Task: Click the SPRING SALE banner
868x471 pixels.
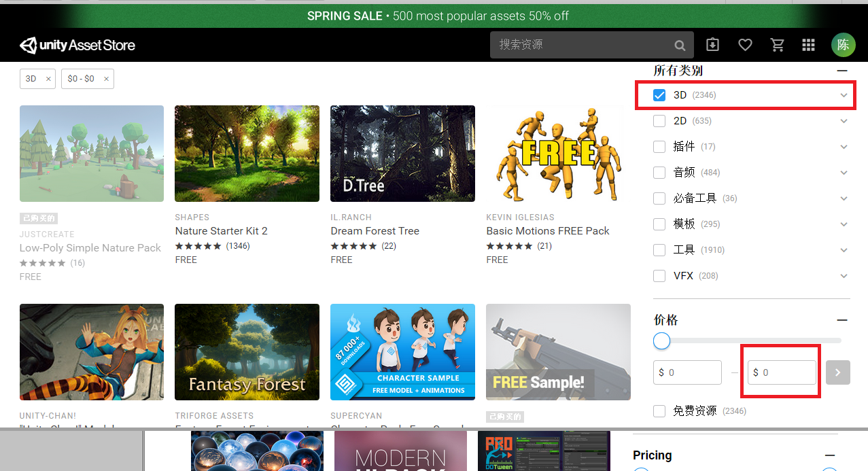Action: pos(438,16)
